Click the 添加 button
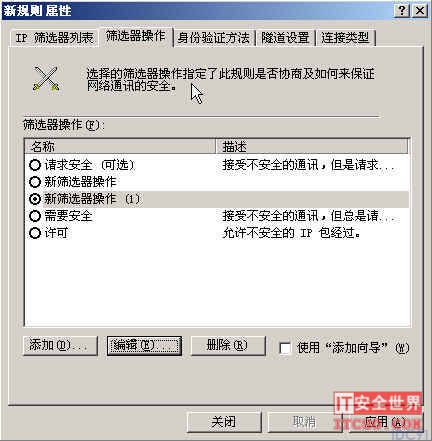Viewport: 432px width, 441px height. [60, 346]
